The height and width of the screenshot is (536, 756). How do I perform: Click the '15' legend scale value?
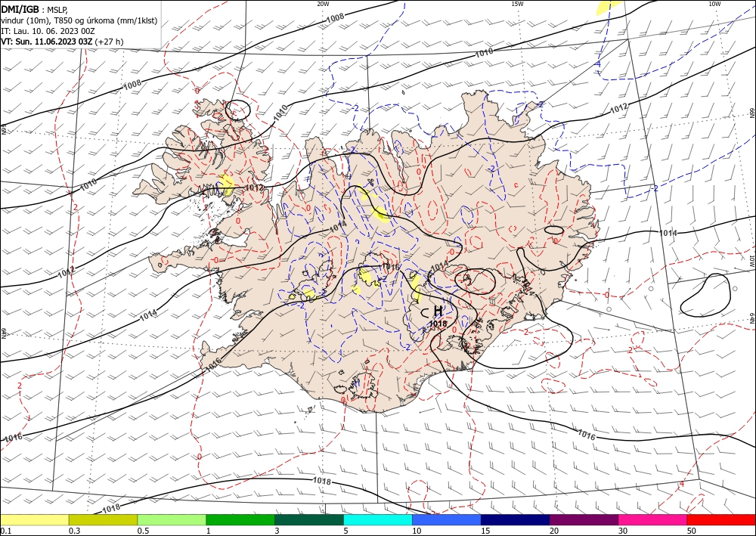pyautogui.click(x=485, y=531)
